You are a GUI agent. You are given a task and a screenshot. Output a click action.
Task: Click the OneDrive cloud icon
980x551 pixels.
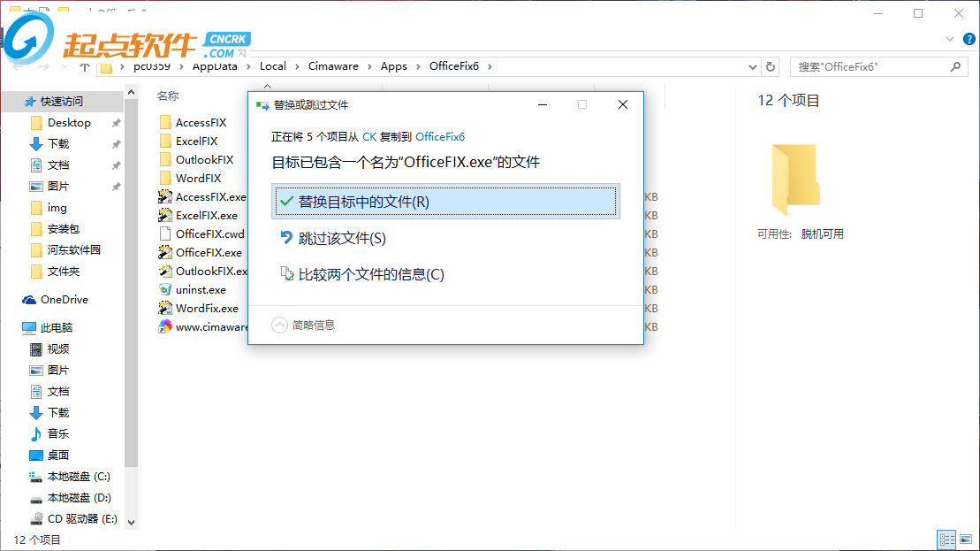(x=29, y=300)
